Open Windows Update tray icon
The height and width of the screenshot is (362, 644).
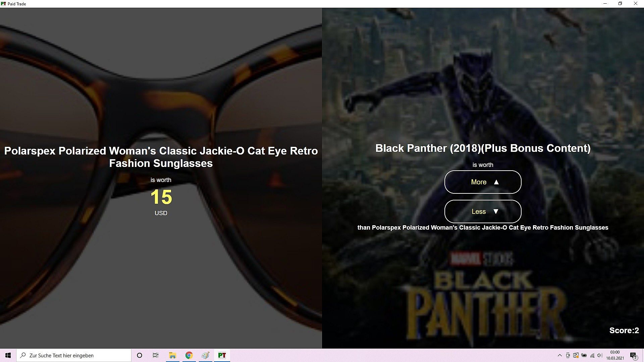pyautogui.click(x=576, y=355)
